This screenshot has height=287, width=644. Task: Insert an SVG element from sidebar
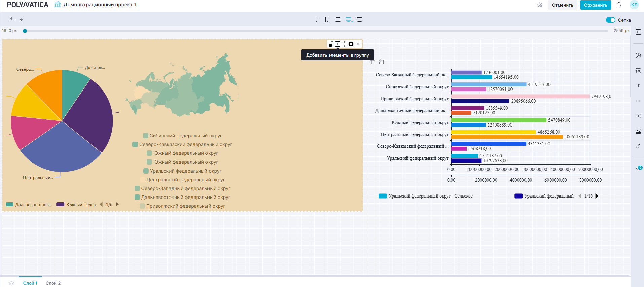(638, 71)
